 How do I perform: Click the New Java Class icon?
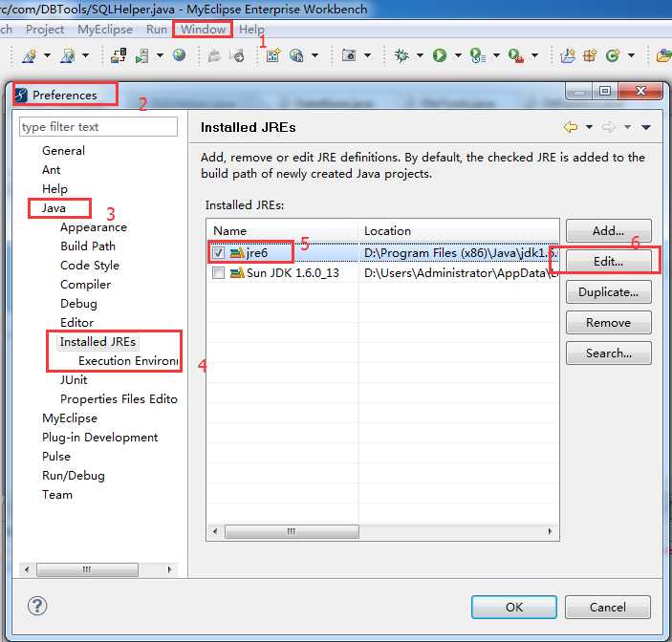point(613,55)
